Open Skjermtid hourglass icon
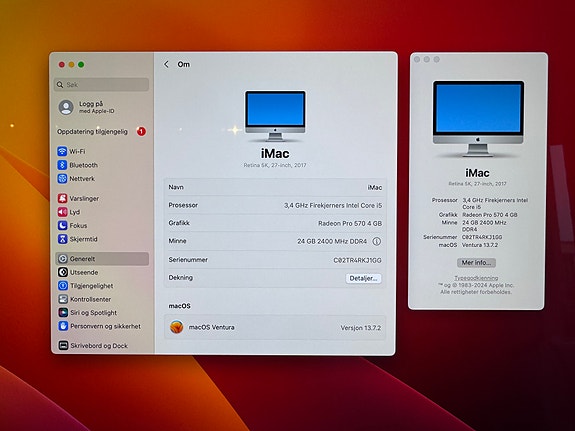 tap(62, 239)
